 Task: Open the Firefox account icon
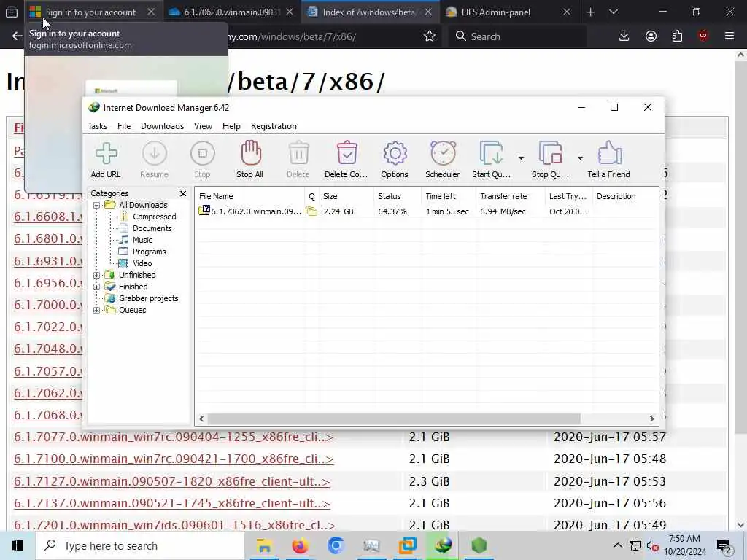[x=651, y=36]
